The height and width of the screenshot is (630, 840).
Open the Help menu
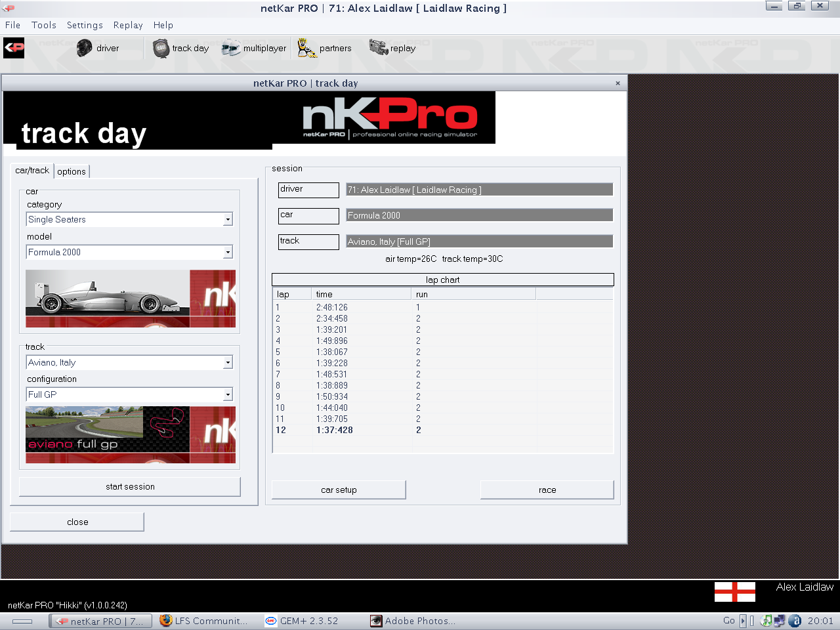tap(163, 25)
